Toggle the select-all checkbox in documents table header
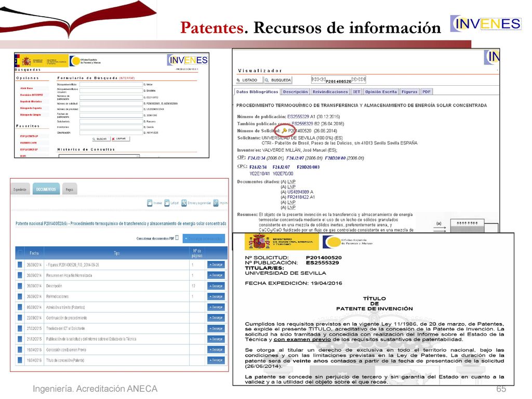Image resolution: width=532 pixels, height=399 pixels. coord(20,253)
